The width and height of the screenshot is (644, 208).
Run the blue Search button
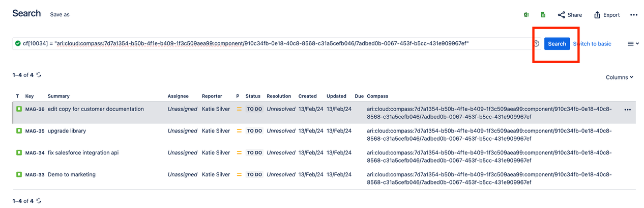click(x=557, y=44)
